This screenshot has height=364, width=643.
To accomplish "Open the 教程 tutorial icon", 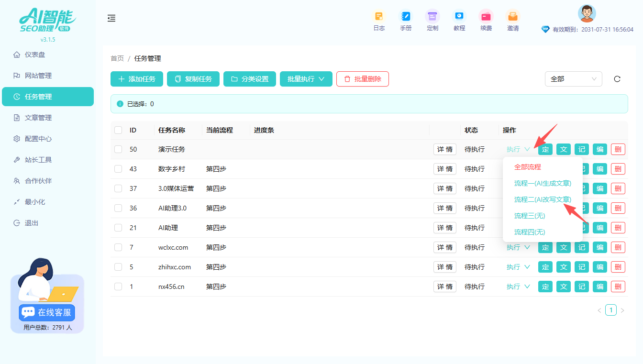I will (459, 16).
